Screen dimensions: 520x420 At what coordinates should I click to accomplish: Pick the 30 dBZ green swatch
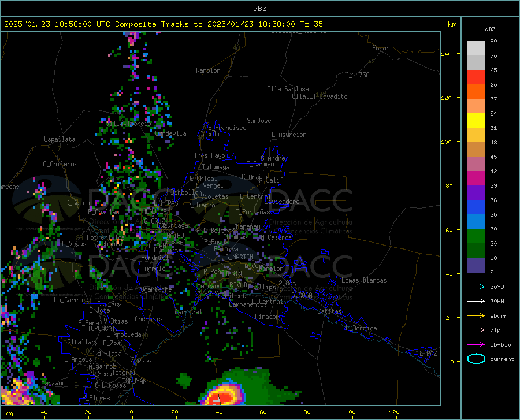click(476, 236)
